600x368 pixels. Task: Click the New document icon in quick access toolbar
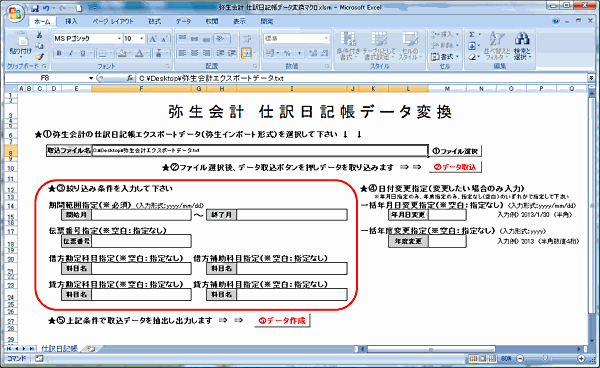[x=79, y=8]
